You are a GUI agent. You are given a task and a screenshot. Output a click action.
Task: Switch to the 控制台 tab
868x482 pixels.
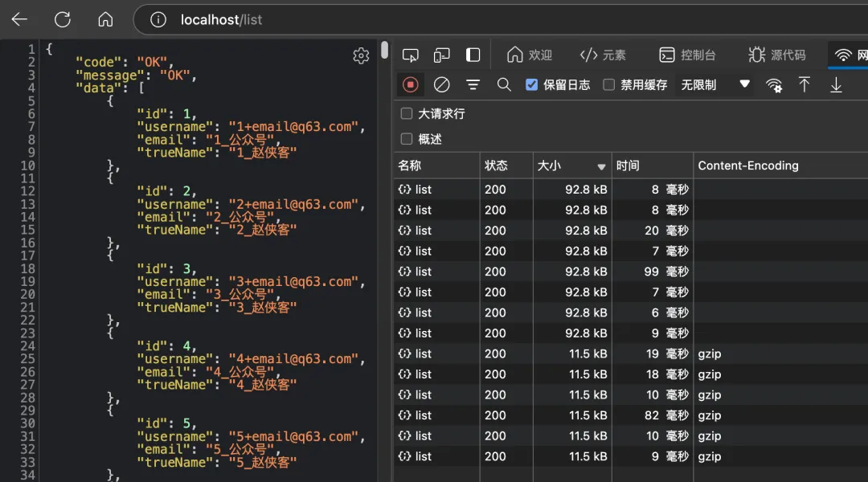(x=687, y=55)
